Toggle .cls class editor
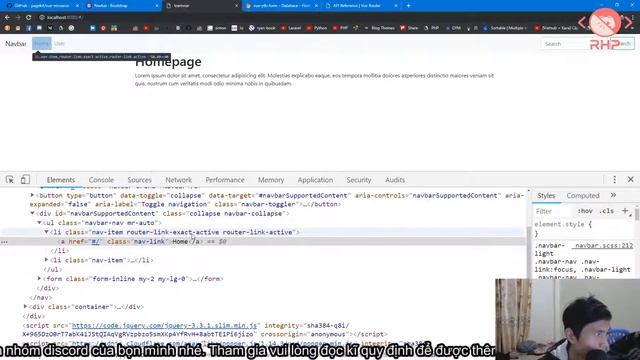Screen dimensions: 640x360 (x=607, y=211)
